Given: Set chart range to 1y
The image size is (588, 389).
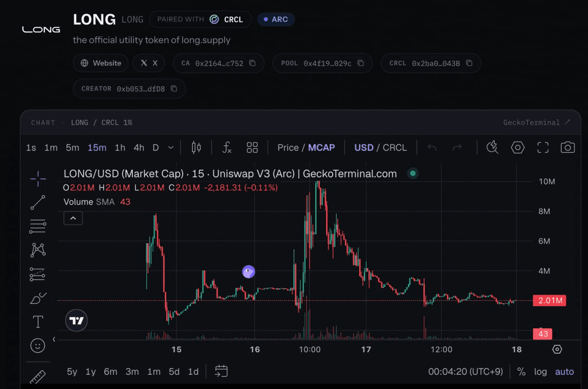Looking at the screenshot, I should point(90,372).
